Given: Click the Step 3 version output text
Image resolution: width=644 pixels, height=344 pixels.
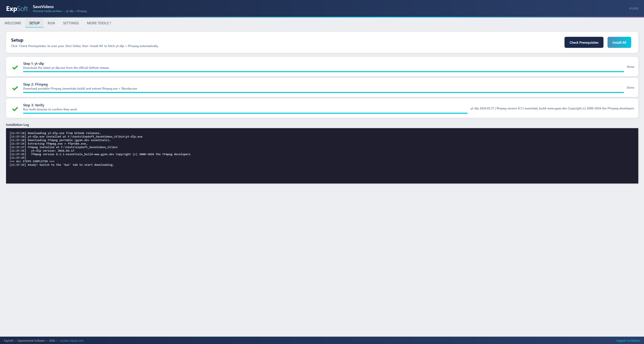Looking at the screenshot, I should 552,108.
